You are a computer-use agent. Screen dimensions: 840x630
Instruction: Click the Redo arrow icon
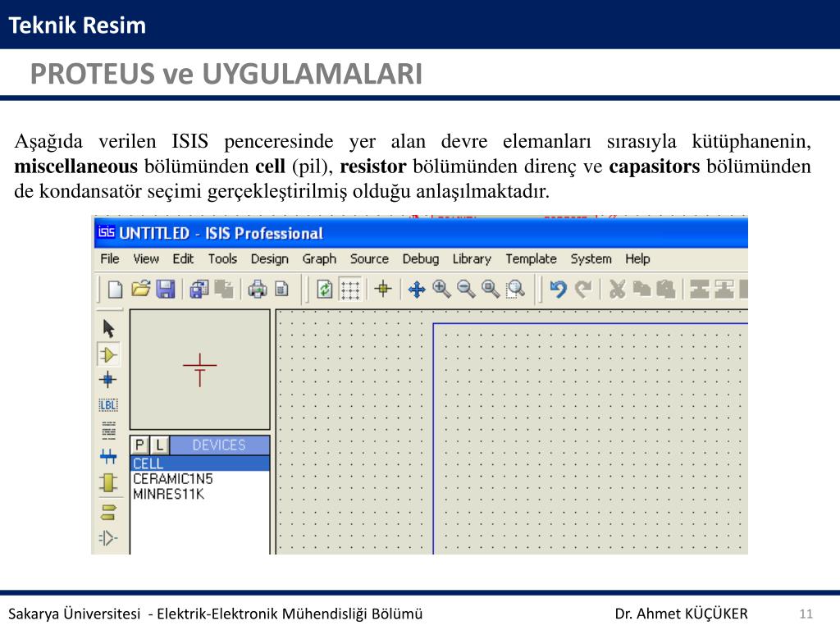click(x=583, y=290)
